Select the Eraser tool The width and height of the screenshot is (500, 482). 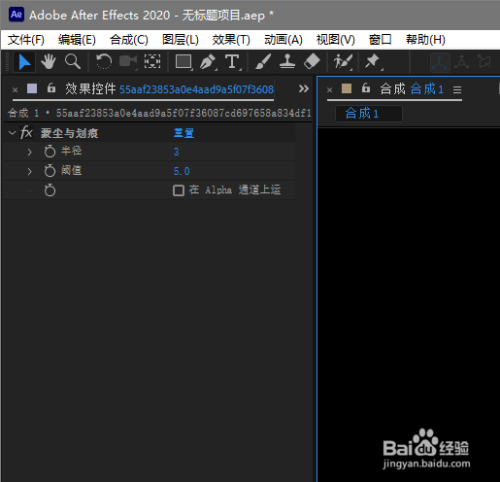(x=312, y=62)
